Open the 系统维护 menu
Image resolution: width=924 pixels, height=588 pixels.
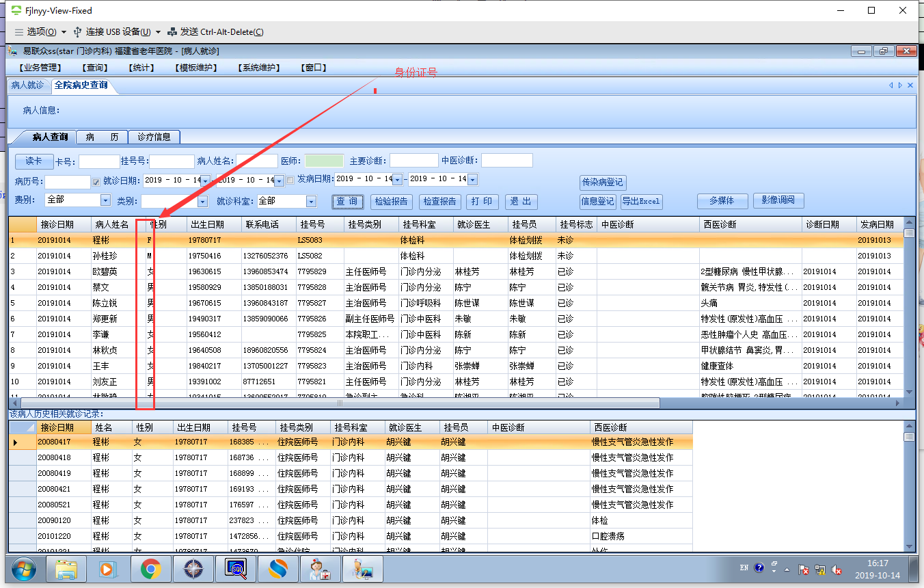pyautogui.click(x=259, y=68)
